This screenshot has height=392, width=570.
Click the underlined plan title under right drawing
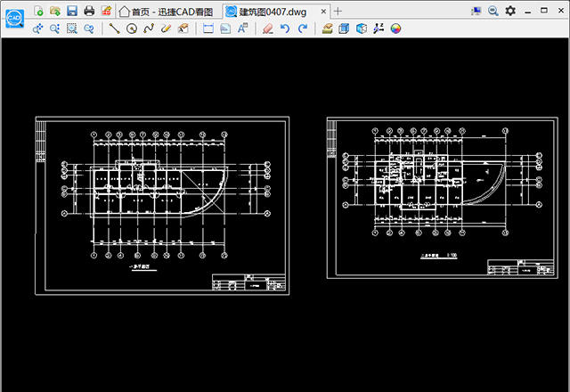click(439, 256)
